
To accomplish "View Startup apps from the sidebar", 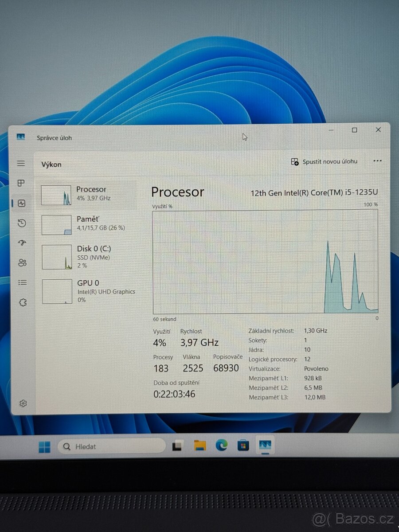I will tap(21, 243).
